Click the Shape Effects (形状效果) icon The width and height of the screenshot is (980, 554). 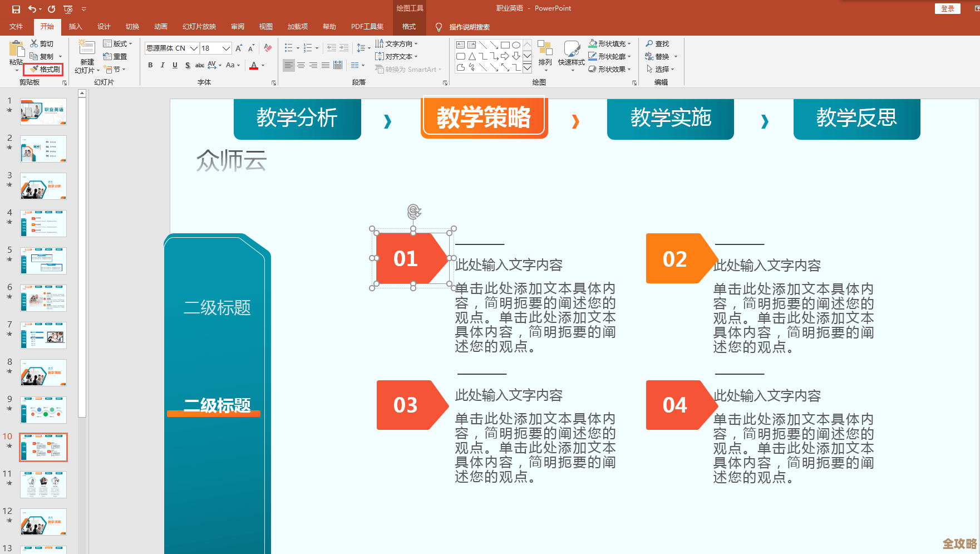click(610, 69)
